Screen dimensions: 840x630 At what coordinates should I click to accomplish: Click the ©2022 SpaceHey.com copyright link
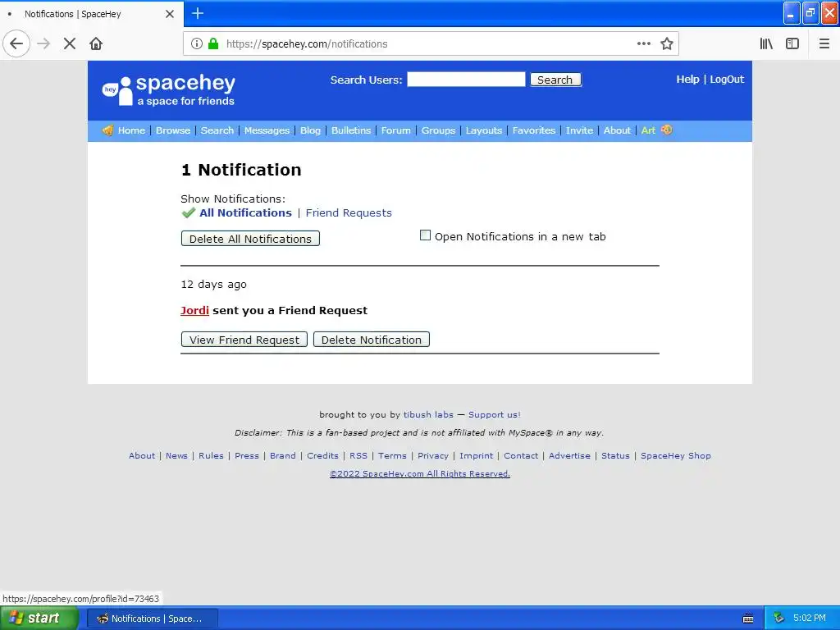pos(420,473)
